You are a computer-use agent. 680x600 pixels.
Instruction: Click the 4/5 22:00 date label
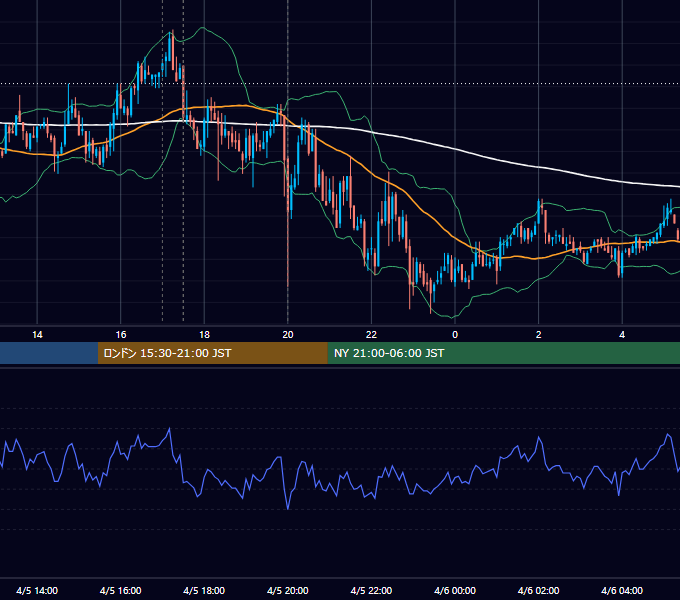point(371,590)
